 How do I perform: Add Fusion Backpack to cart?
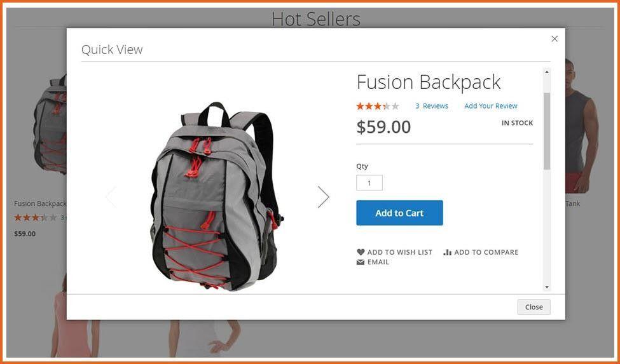click(x=399, y=213)
